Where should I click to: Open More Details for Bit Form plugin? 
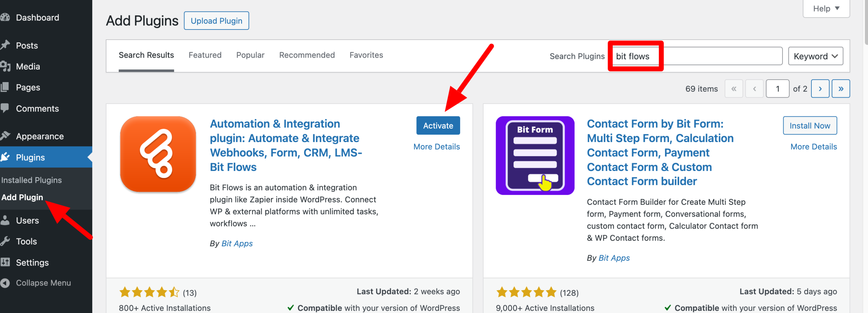(x=814, y=146)
